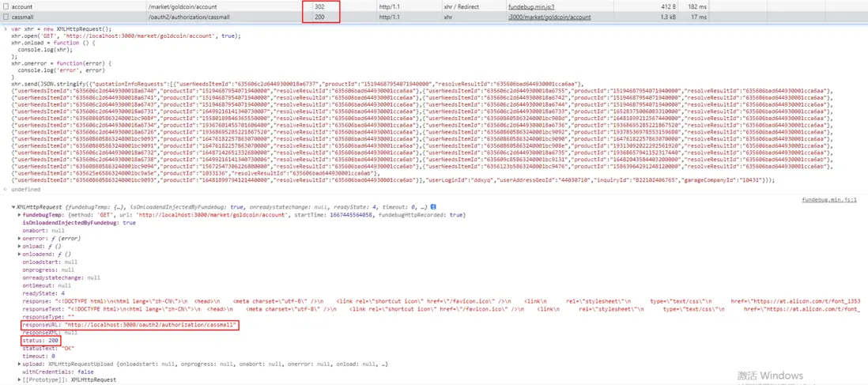The image size is (868, 385).
Task: Click the console.log(xhr); line
Action: pos(43,50)
